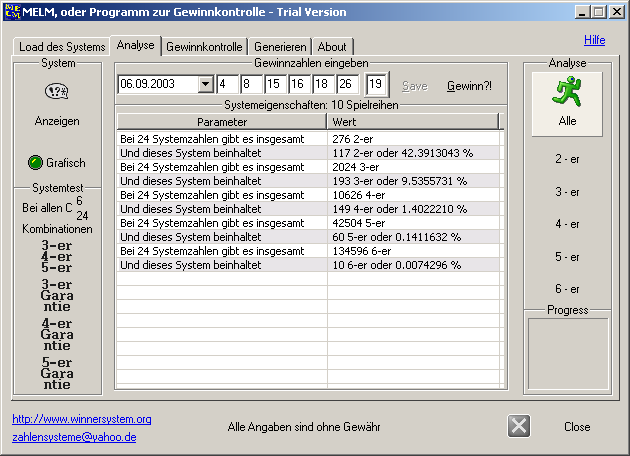Click the bonus number field containing 19
Image resolution: width=630 pixels, height=456 pixels.
tap(377, 84)
